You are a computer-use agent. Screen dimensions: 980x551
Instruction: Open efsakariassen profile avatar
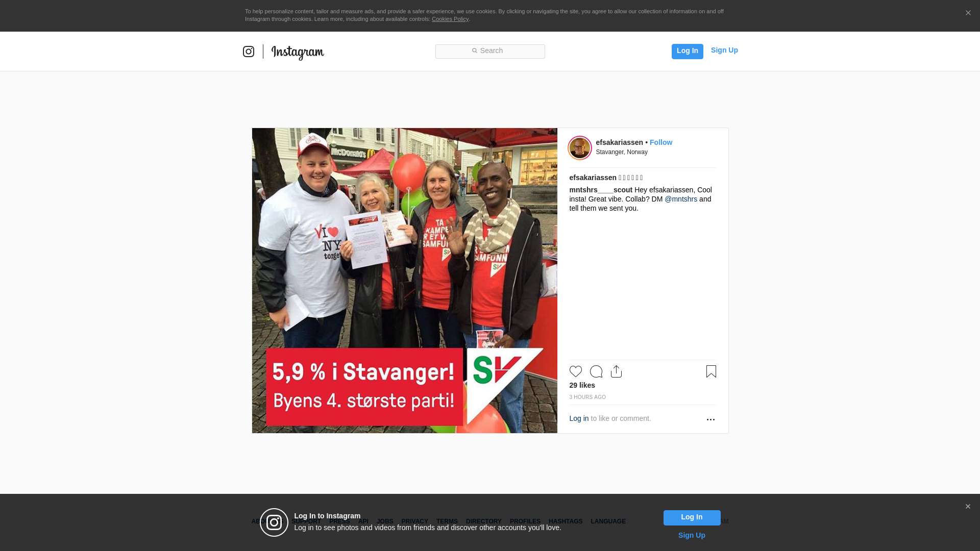(580, 148)
